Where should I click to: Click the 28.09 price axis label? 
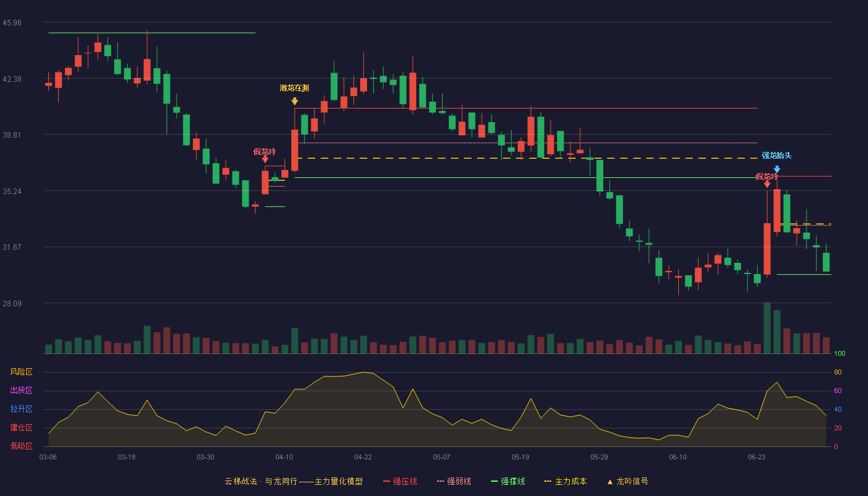pyautogui.click(x=12, y=303)
